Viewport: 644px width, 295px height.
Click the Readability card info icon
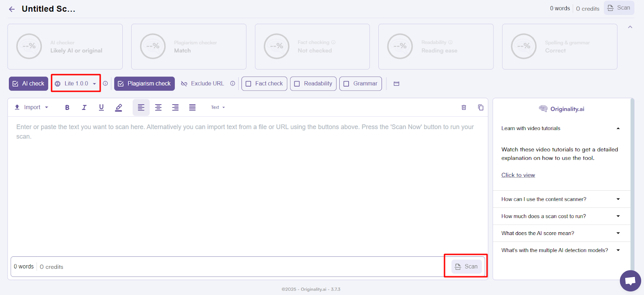point(450,42)
